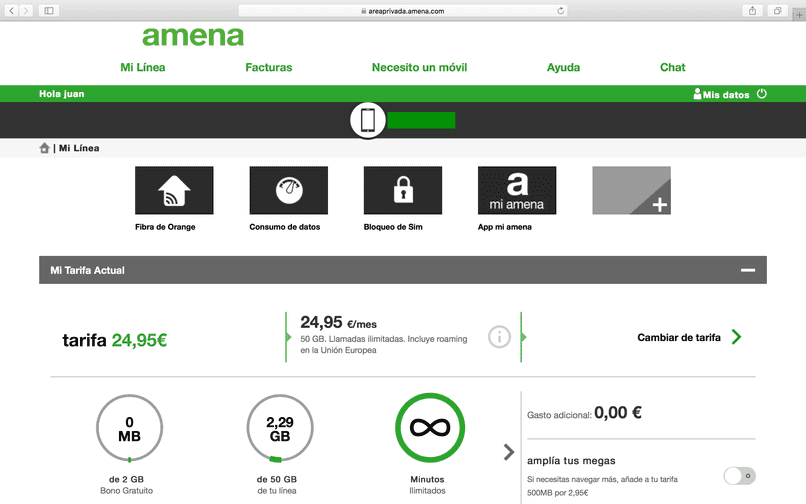806x504 pixels.
Task: Open the Fibra de Orange icon tile
Action: [174, 190]
